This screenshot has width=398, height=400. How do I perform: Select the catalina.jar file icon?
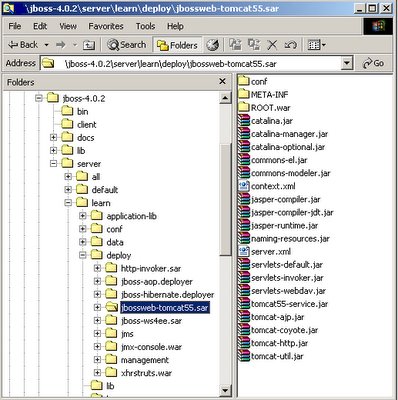click(244, 121)
